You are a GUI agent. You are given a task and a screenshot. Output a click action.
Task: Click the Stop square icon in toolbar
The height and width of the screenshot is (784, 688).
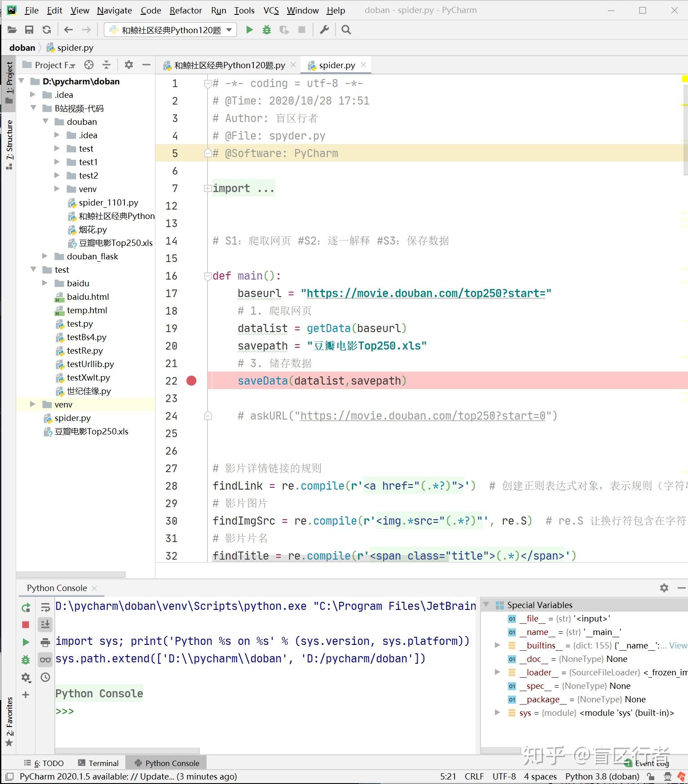coord(302,30)
